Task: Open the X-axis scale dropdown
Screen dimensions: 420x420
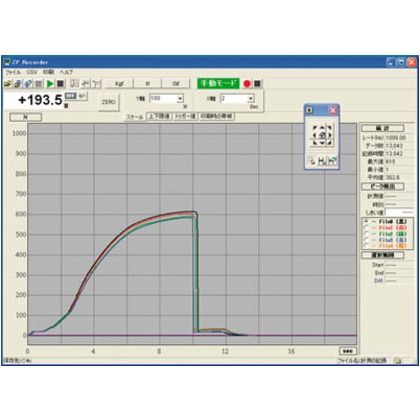Action: (251, 99)
